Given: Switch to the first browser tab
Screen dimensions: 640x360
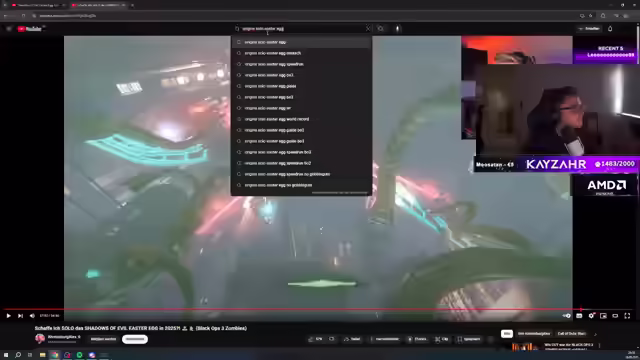Looking at the screenshot, I should pos(37,5).
